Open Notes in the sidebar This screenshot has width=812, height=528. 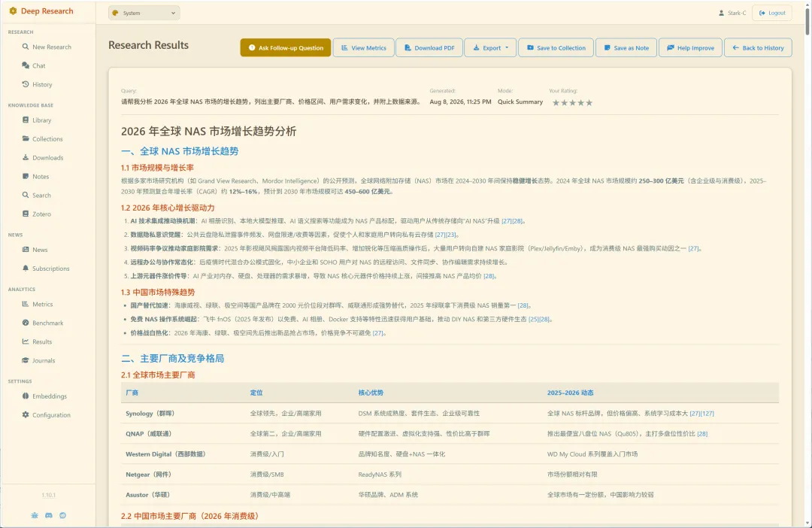pos(36,176)
